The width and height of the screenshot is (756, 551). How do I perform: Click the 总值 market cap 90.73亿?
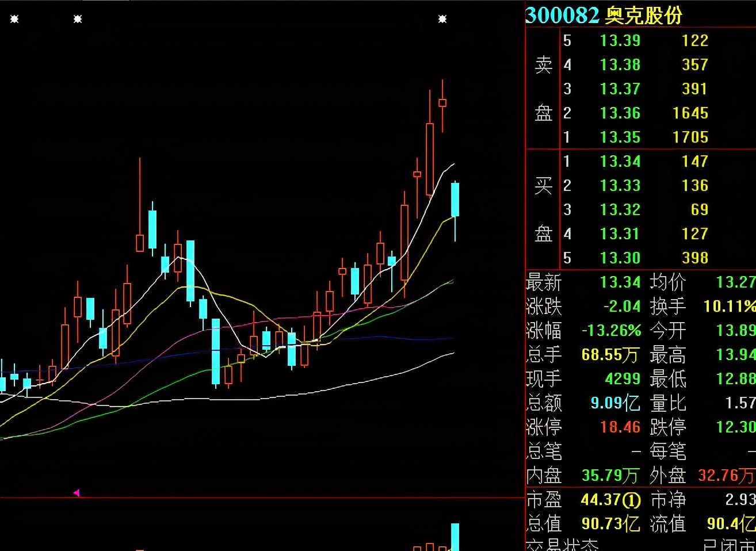click(610, 524)
